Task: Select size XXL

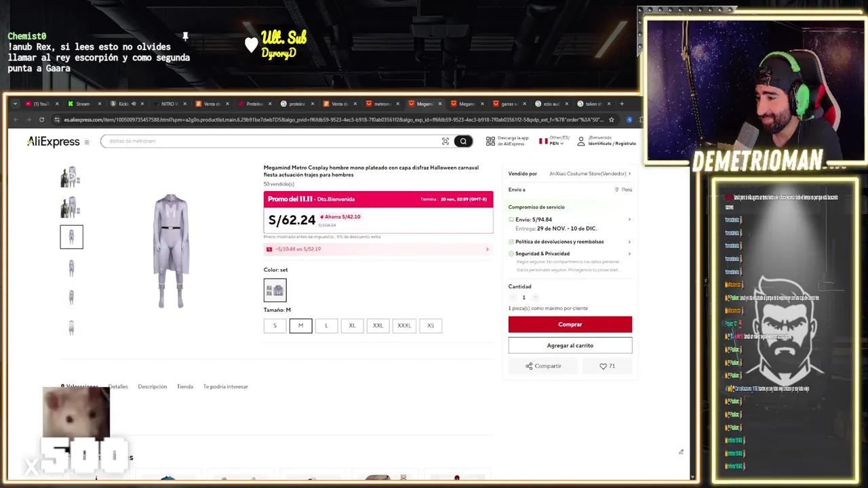Action: [378, 325]
